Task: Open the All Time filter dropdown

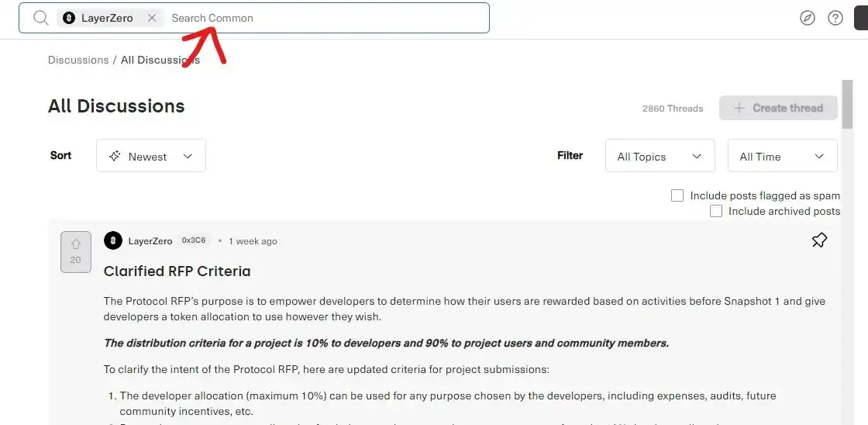Action: [x=782, y=156]
